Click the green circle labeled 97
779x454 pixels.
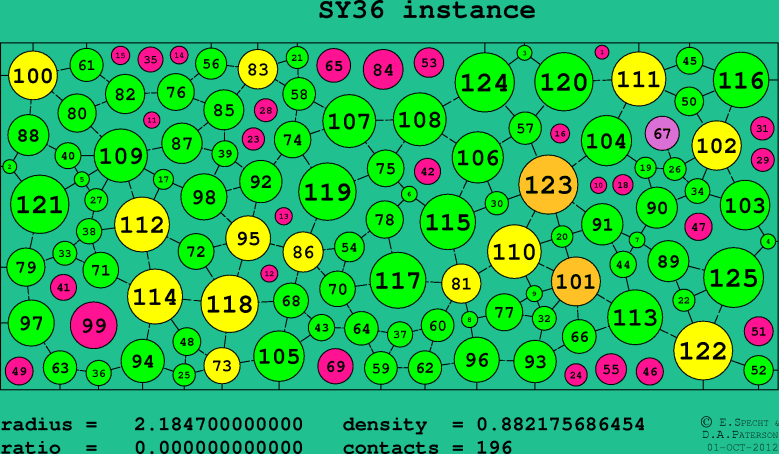pos(31,323)
